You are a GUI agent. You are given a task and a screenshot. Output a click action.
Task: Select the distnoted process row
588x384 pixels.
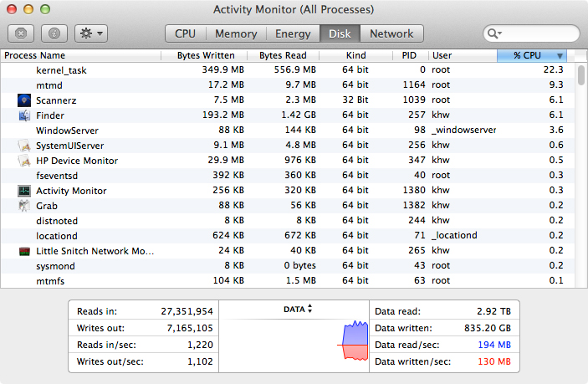coord(287,221)
